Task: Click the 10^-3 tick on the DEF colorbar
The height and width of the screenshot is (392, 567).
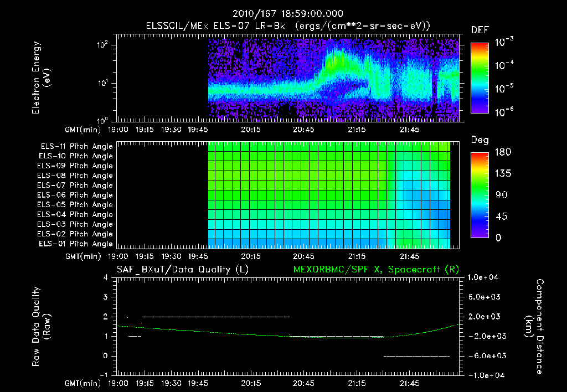Action: click(504, 42)
